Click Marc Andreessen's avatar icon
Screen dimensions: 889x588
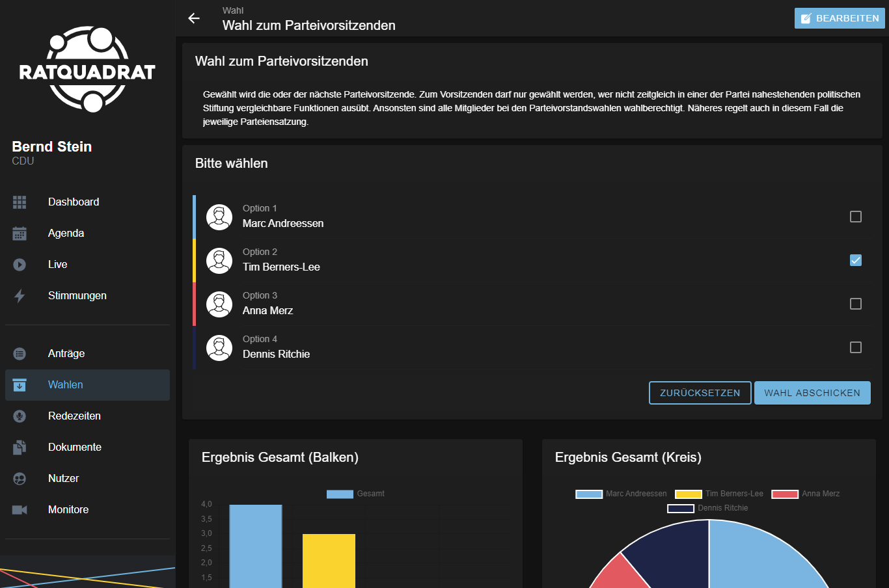(219, 217)
